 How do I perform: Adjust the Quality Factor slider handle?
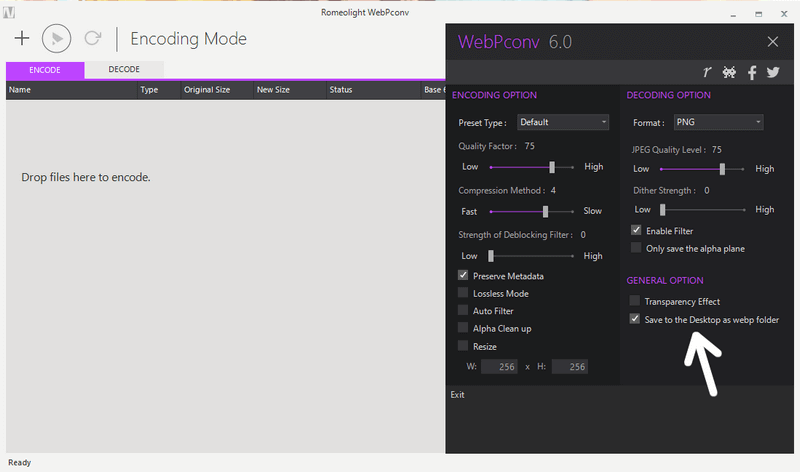(x=552, y=167)
